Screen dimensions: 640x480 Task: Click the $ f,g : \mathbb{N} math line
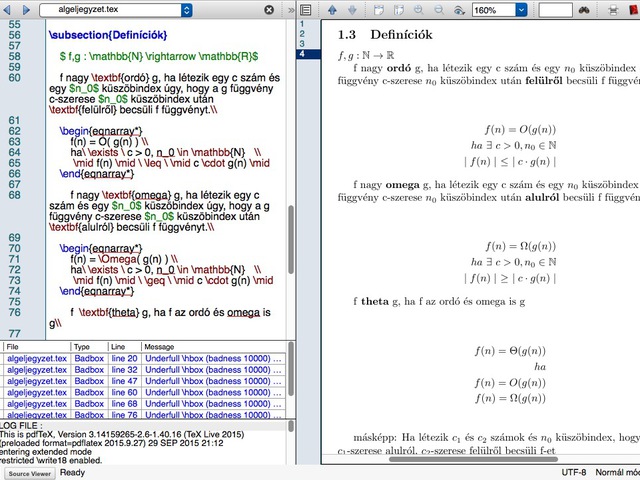159,56
